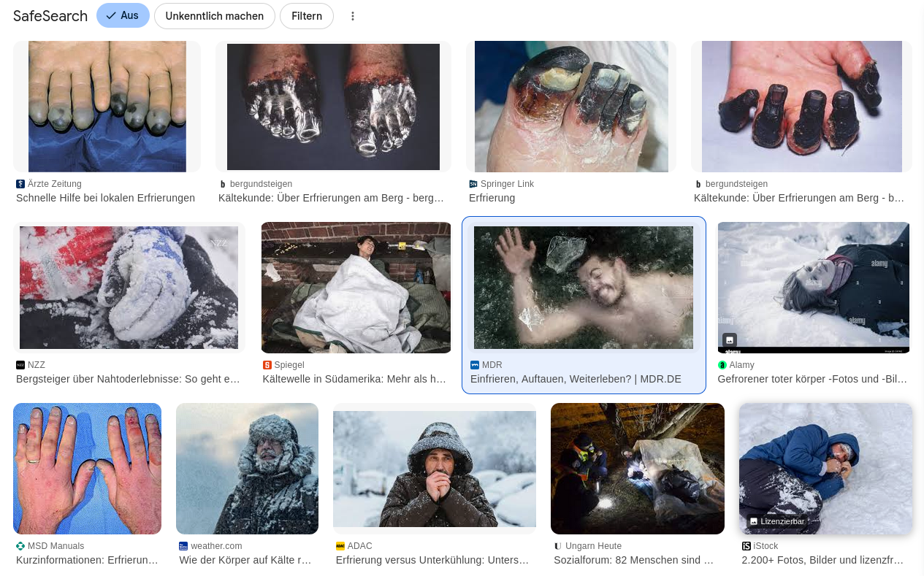Screen dimensions: 924x576
Task: Open the weather.com man in fur hat thumbnail
Action: (x=247, y=469)
